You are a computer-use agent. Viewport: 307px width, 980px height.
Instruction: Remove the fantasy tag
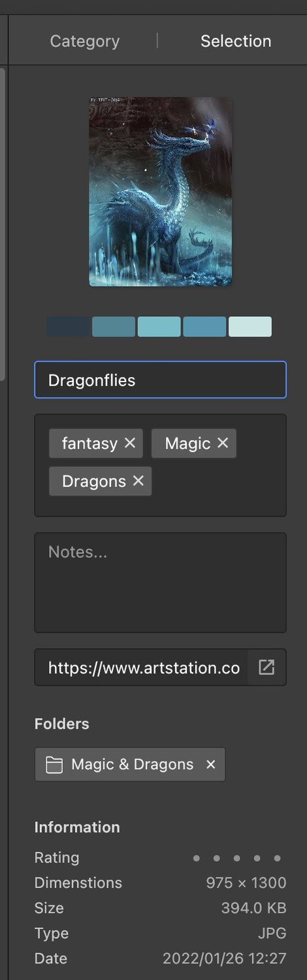click(x=129, y=443)
